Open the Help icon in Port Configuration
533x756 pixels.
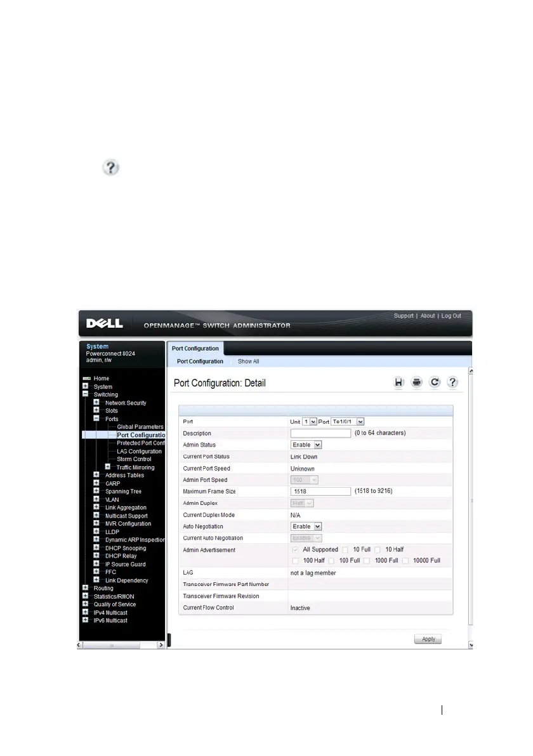[x=452, y=382]
